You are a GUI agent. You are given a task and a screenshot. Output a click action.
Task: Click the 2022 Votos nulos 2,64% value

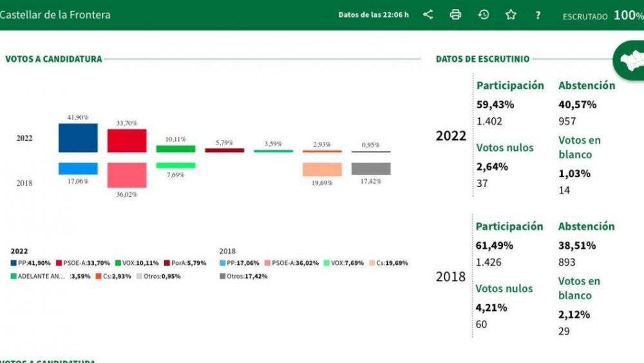coord(492,166)
